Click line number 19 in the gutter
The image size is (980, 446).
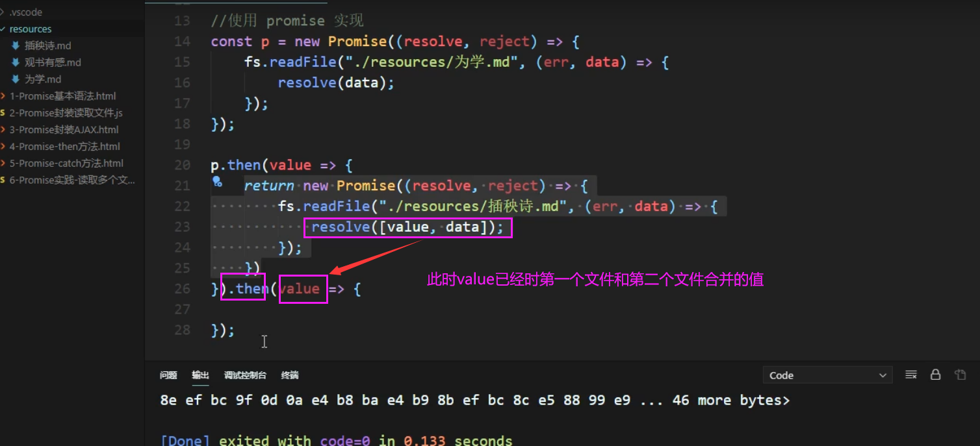click(182, 144)
